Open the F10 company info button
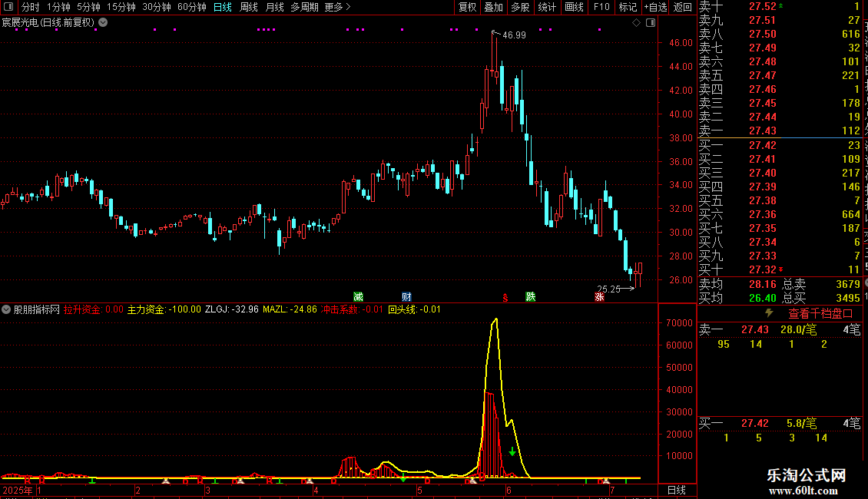Image resolution: width=868 pixels, height=499 pixels. pos(601,7)
